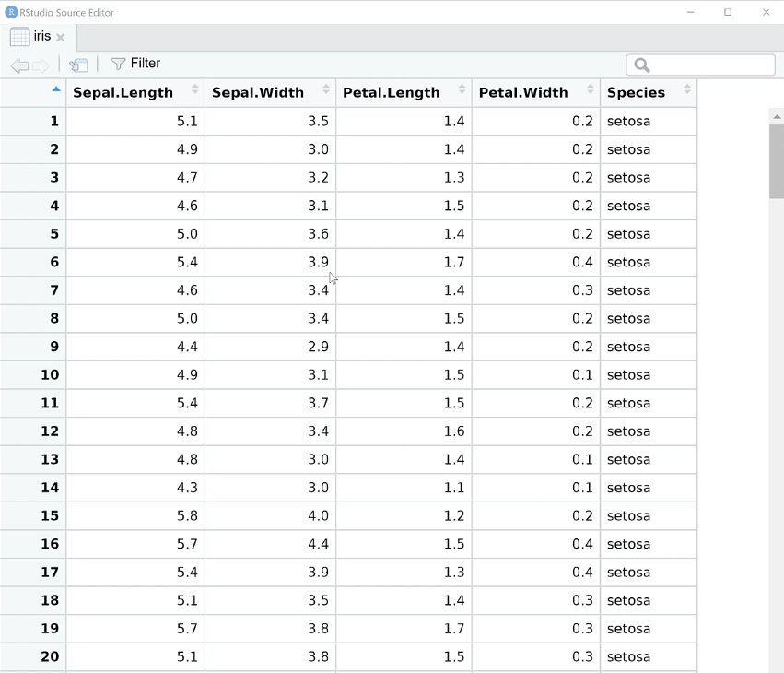Click Sepal.Width value 4.0 in row 15

(318, 516)
